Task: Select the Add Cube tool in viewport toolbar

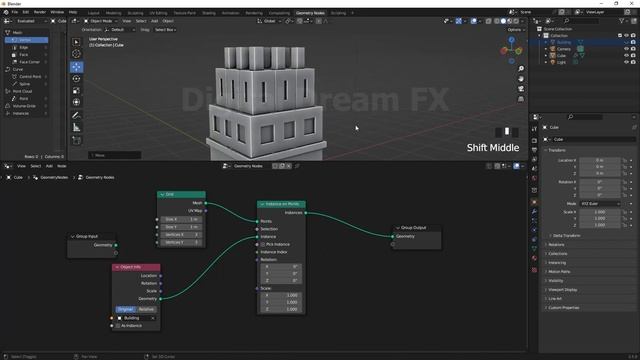Action: pos(76,140)
